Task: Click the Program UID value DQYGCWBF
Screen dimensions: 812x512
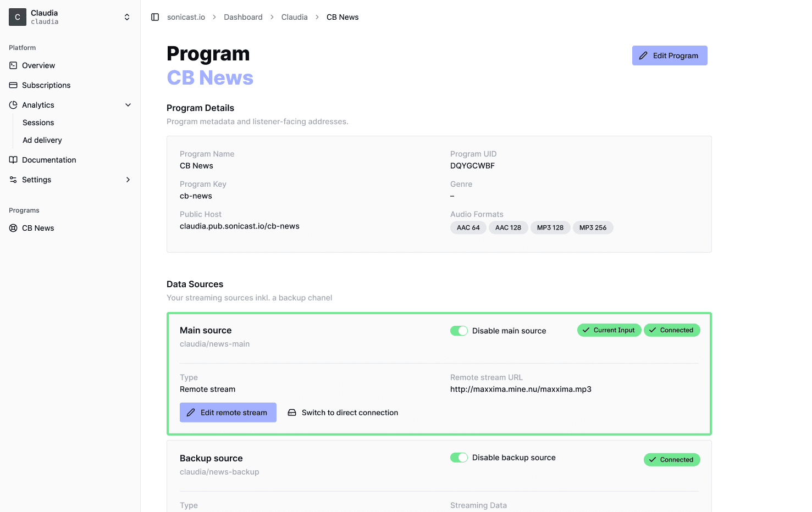Action: click(473, 166)
